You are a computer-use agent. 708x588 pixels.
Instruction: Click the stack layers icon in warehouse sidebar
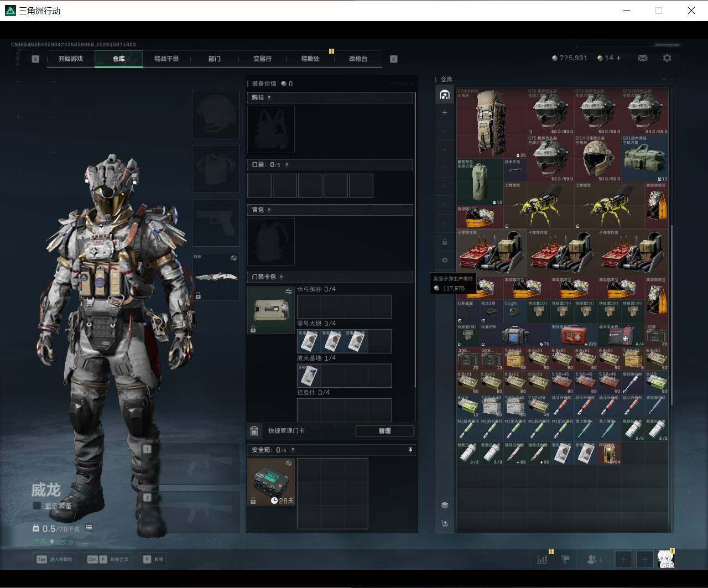[445, 505]
